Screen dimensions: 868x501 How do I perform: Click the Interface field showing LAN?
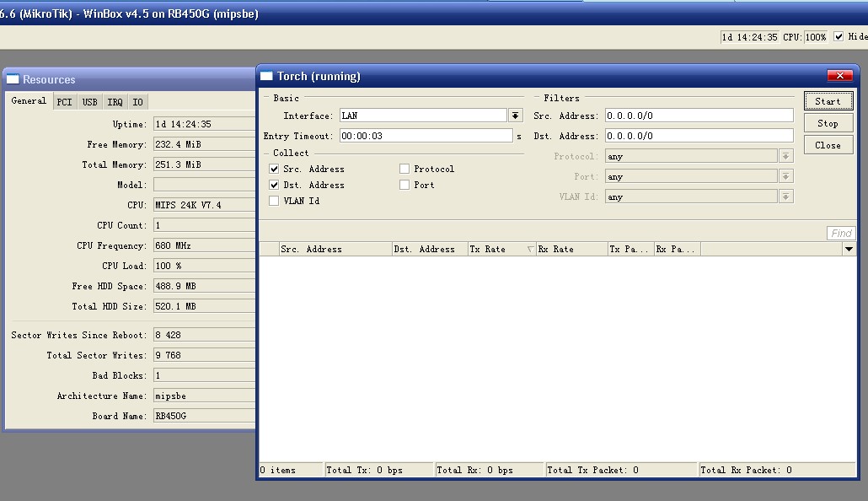pos(423,116)
